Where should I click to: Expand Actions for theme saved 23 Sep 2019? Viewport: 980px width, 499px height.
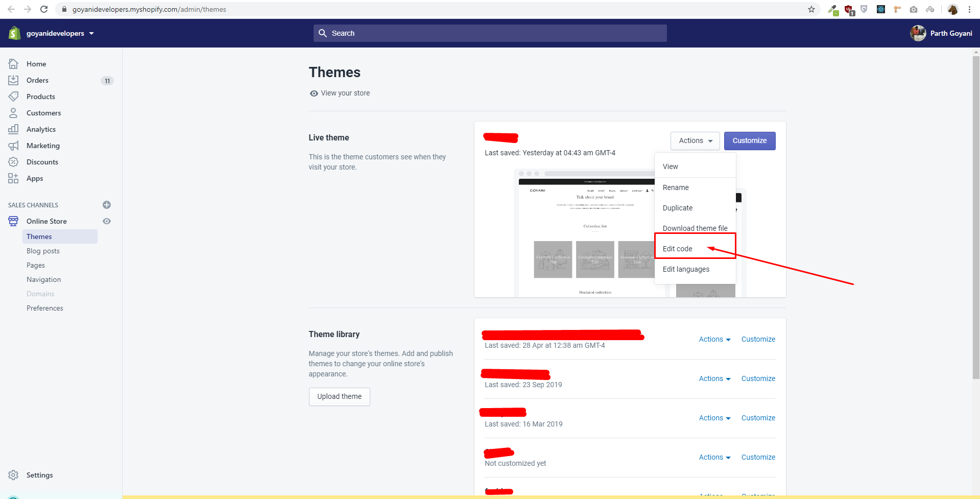(714, 378)
